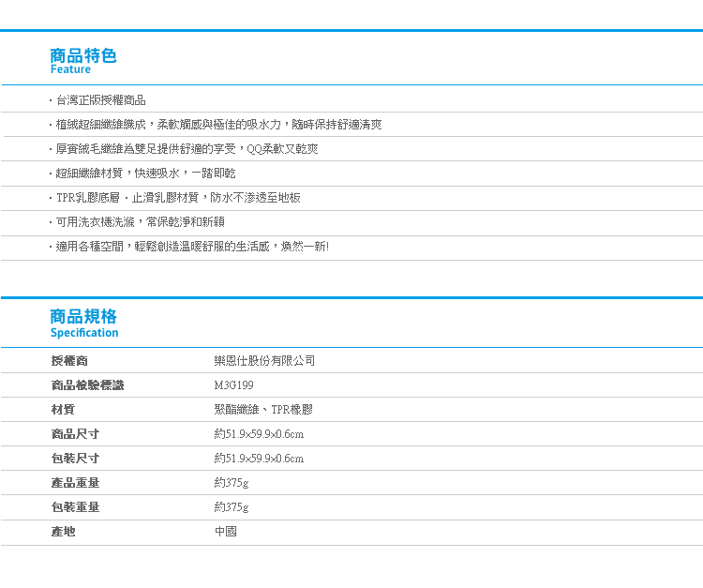The image size is (703, 588).
Task: Select the 商品檢驗標識 row label
Action: click(x=87, y=385)
